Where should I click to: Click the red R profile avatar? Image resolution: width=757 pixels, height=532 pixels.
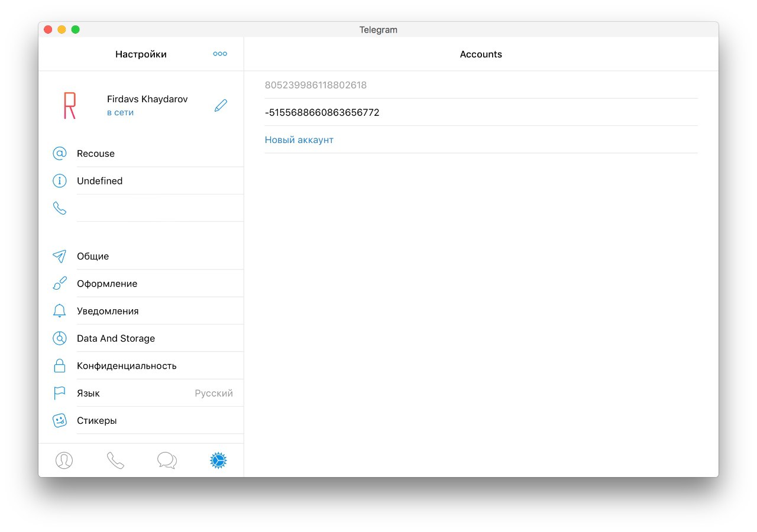70,106
